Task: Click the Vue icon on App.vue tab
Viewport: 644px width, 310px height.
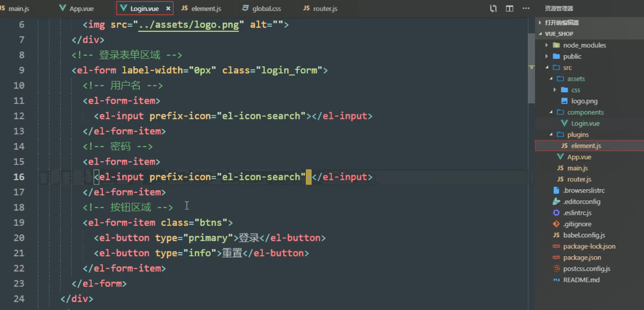Action: click(63, 8)
